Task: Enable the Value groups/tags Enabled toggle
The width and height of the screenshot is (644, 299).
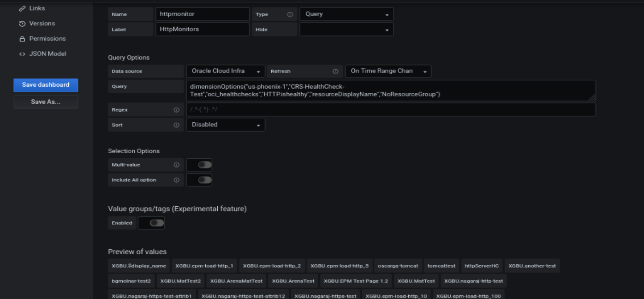Action: pyautogui.click(x=151, y=223)
